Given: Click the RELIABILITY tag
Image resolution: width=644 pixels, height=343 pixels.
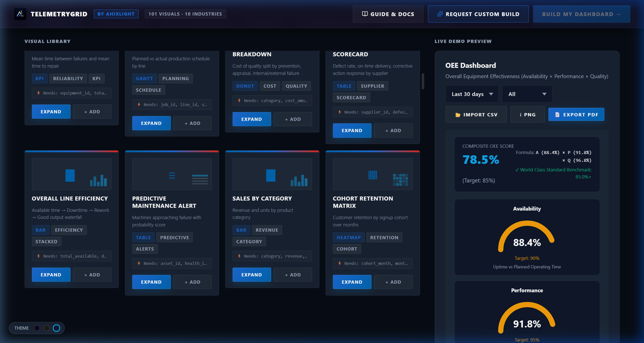Looking at the screenshot, I should coord(68,78).
